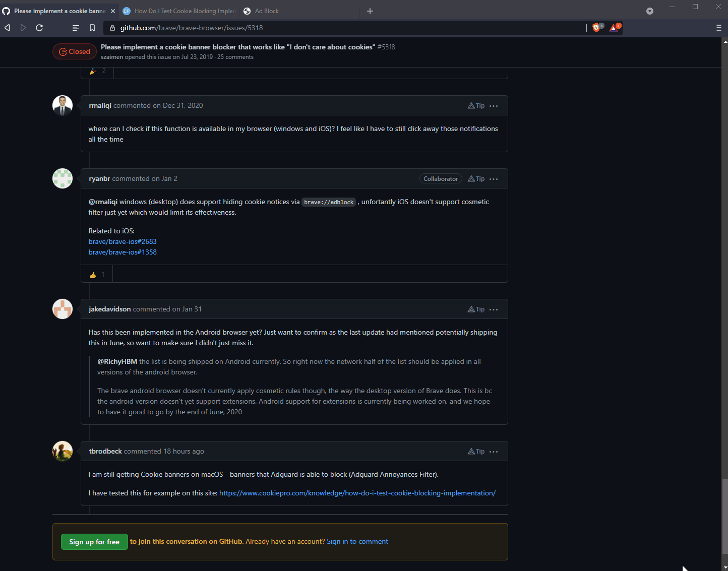Click the party popper reaction with count 2
The width and height of the screenshot is (728, 571).
pyautogui.click(x=98, y=71)
